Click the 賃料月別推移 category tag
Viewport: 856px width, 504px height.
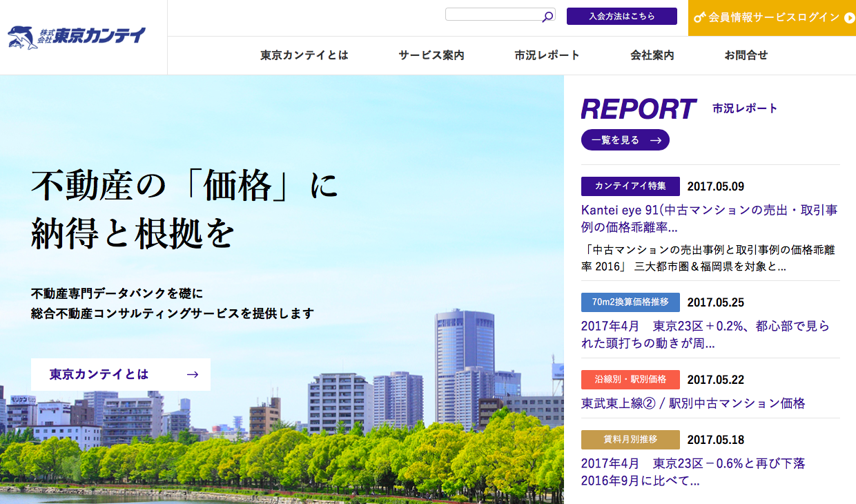point(630,440)
